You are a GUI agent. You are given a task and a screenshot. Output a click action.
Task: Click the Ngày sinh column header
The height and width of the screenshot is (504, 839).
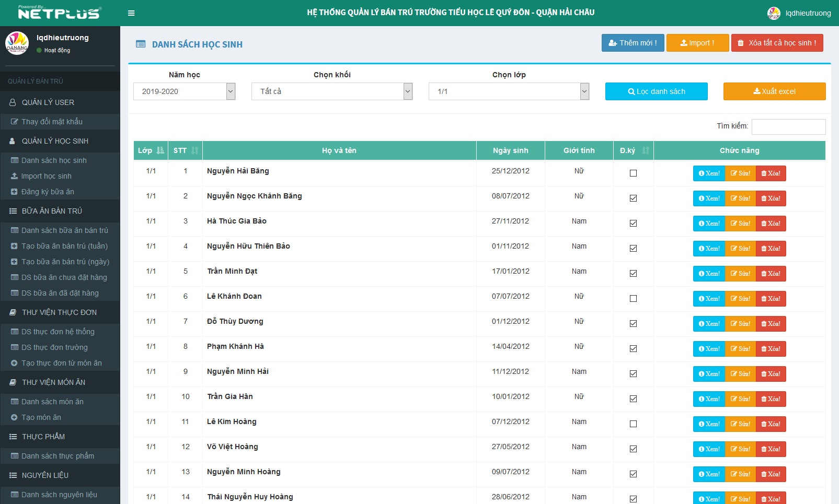point(511,150)
